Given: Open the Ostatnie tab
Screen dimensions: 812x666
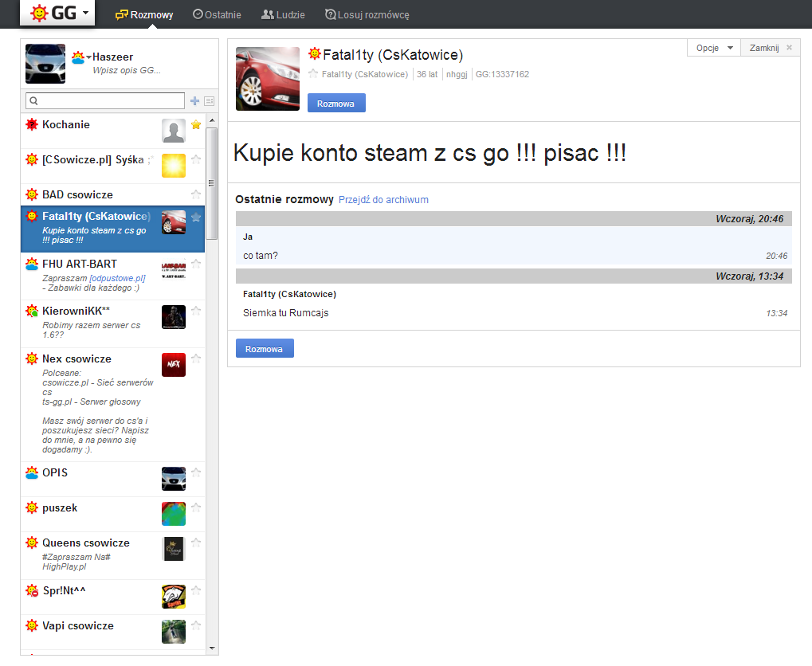Looking at the screenshot, I should tap(217, 14).
